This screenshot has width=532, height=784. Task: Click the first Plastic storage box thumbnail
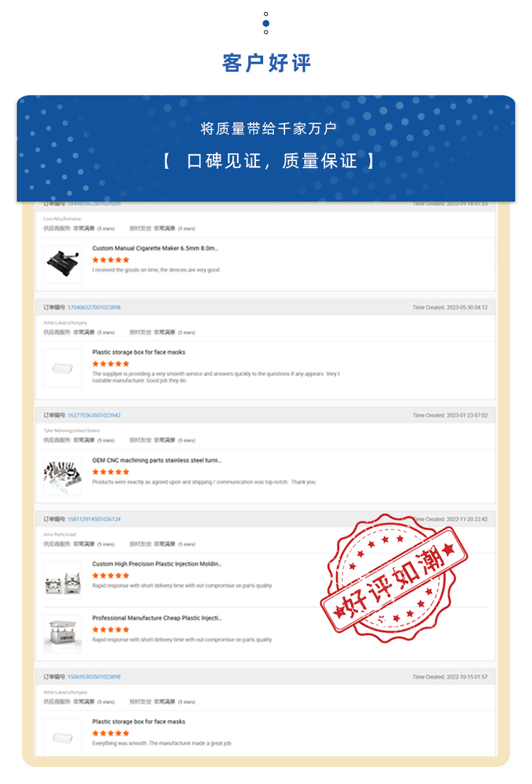coord(62,368)
